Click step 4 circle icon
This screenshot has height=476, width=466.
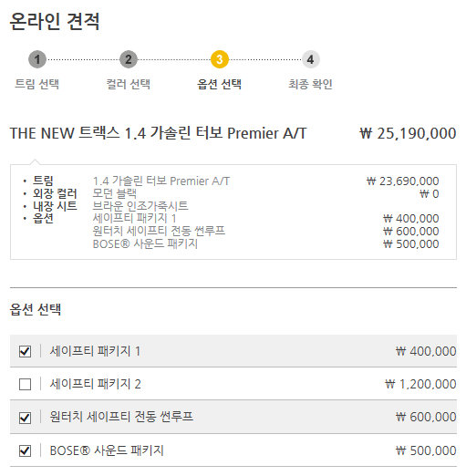(310, 59)
